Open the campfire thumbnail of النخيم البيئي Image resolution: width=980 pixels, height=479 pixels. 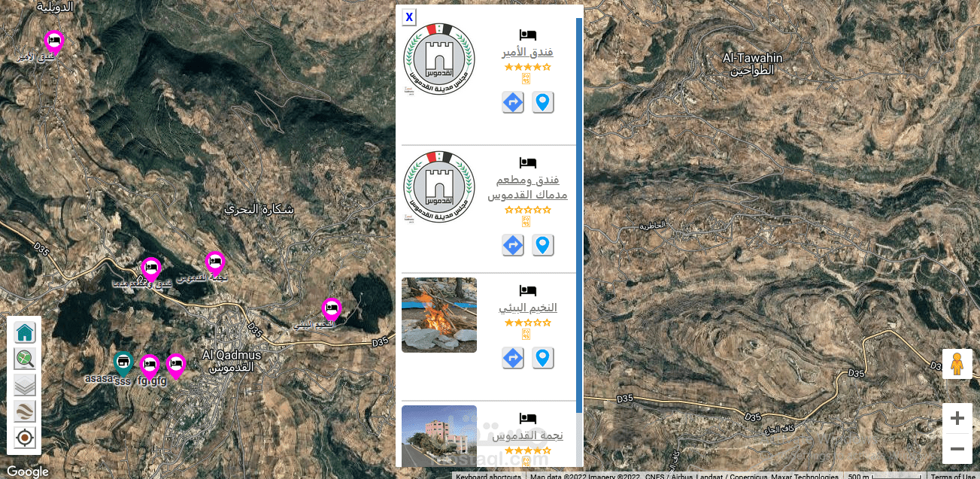click(439, 315)
